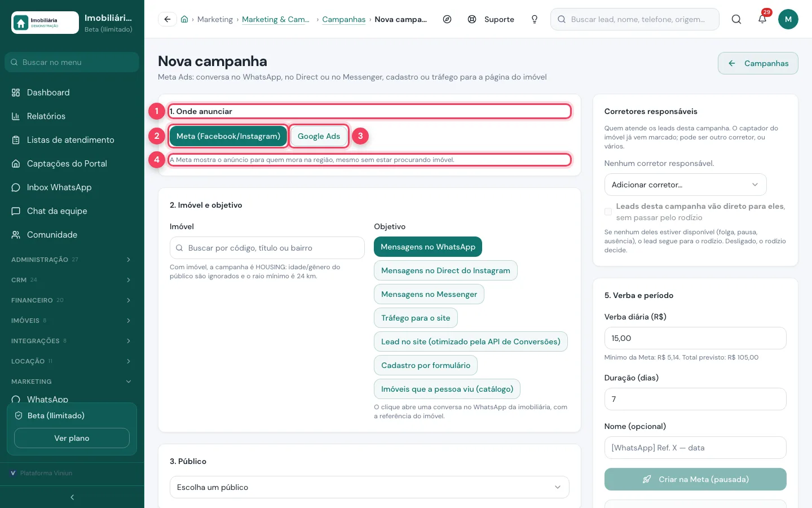Open the home icon in the breadcrumb
Viewport: 812px width, 508px height.
(184, 19)
